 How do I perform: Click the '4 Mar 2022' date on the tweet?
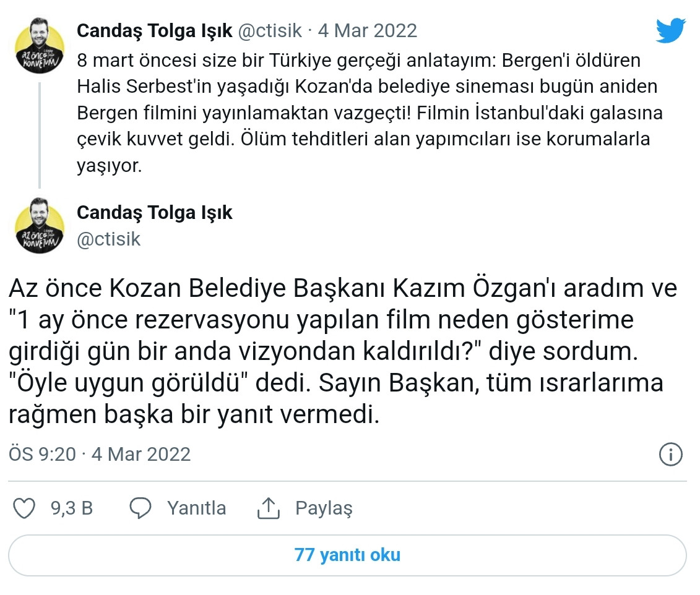point(368,30)
